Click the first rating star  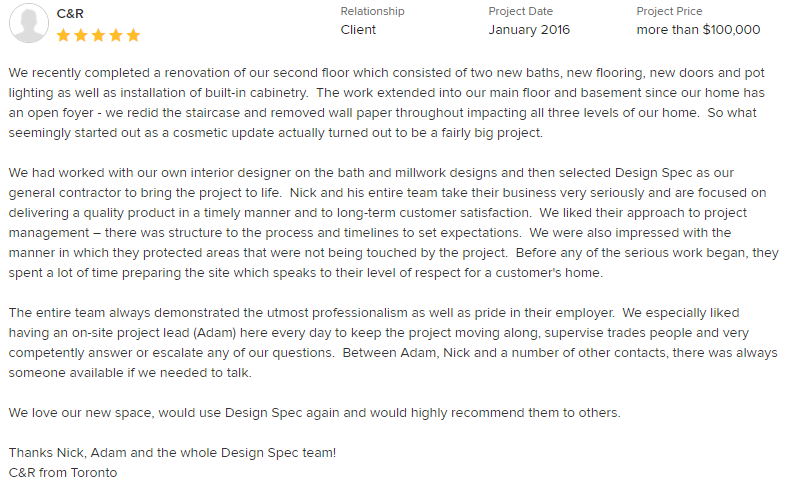(x=64, y=36)
